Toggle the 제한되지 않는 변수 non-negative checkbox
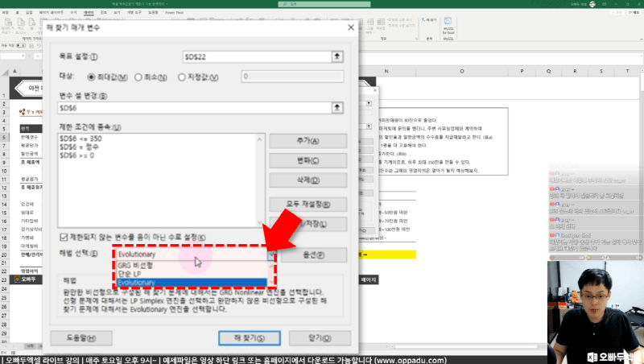The image size is (644, 364). (x=64, y=238)
